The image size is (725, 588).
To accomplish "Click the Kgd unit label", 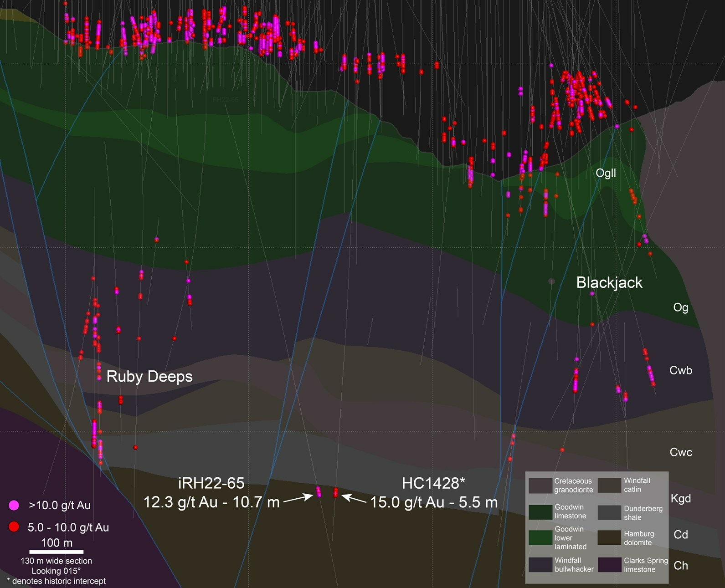I will [x=680, y=498].
